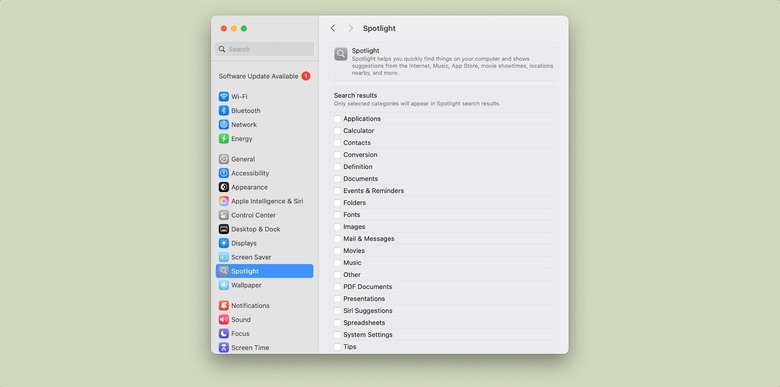Click the Spotlight magnifier icon in sidebar

coord(224,271)
